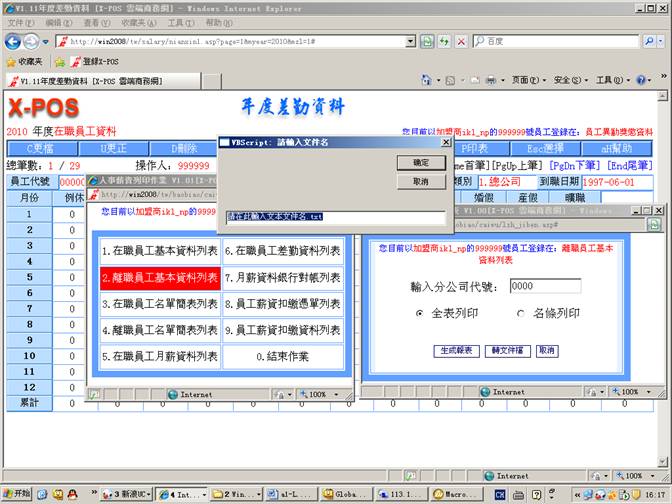
Task: Click the search magnifier icon
Action: pyautogui.click(x=651, y=41)
